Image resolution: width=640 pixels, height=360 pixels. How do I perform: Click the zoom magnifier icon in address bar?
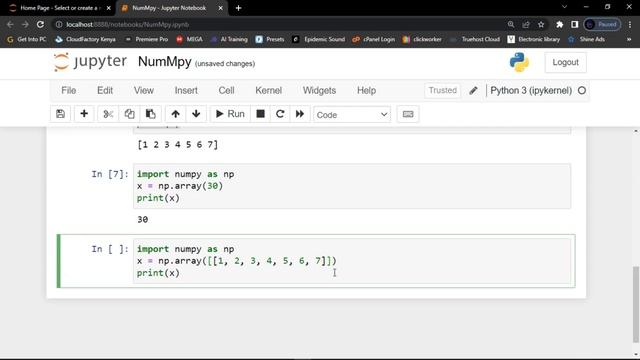tap(511, 24)
